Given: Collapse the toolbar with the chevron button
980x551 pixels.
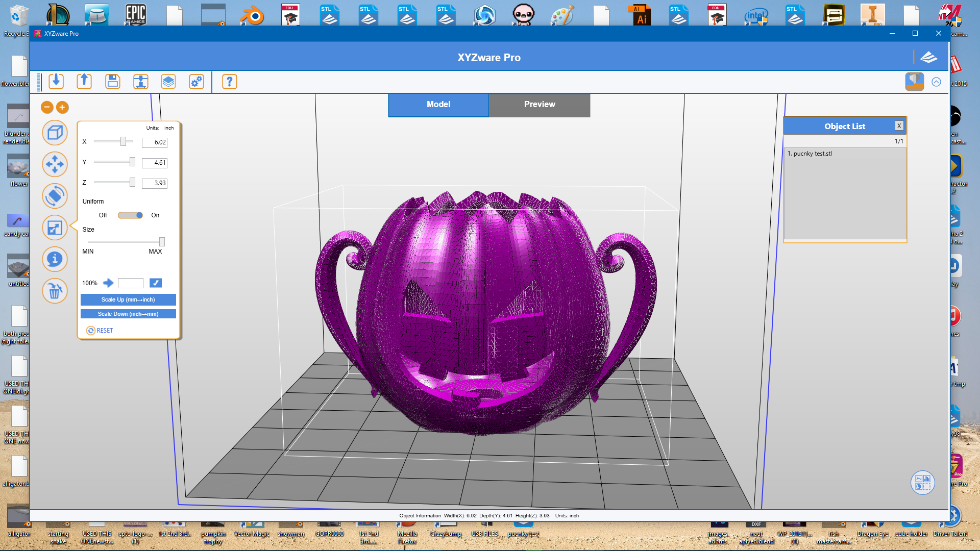Looking at the screenshot, I should [x=936, y=82].
